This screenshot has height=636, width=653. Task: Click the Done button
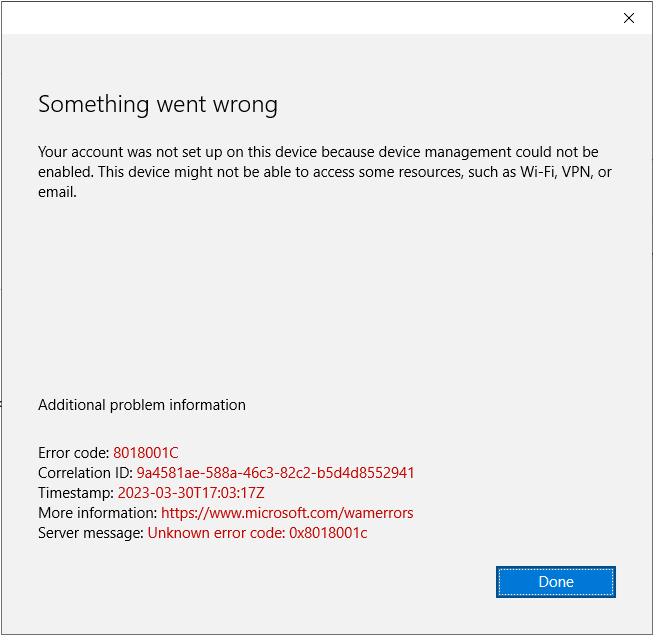coord(556,582)
